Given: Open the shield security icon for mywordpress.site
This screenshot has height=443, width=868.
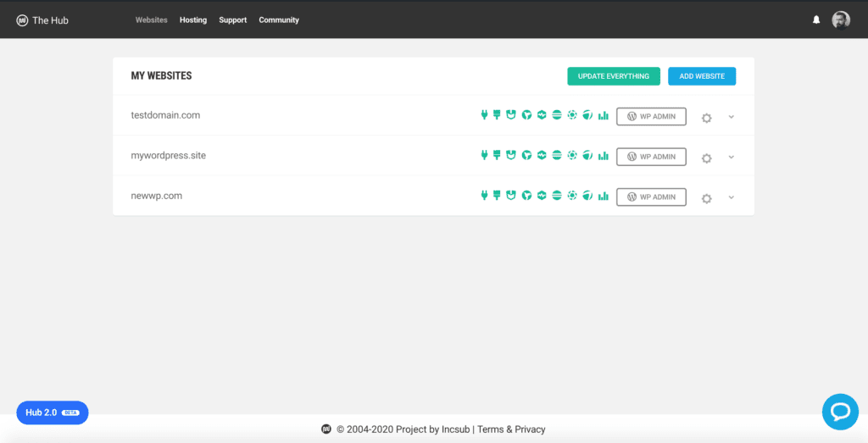Looking at the screenshot, I should tap(511, 155).
